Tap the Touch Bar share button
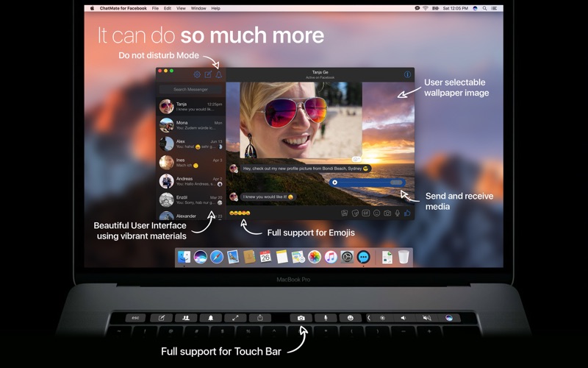 click(x=260, y=318)
